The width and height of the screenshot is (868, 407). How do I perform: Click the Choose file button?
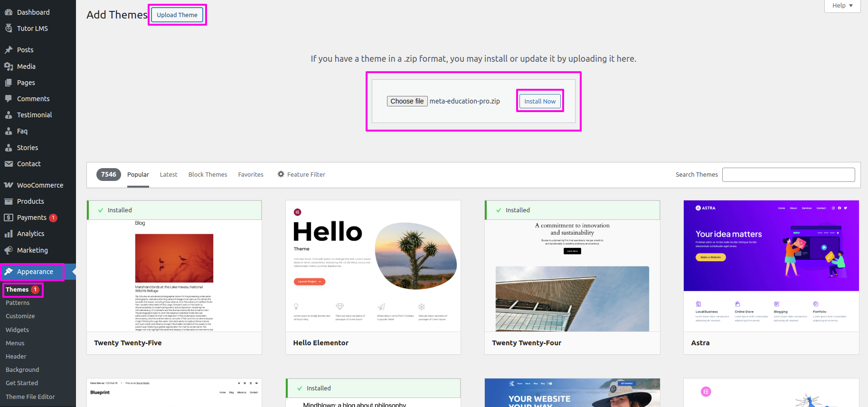coord(407,101)
